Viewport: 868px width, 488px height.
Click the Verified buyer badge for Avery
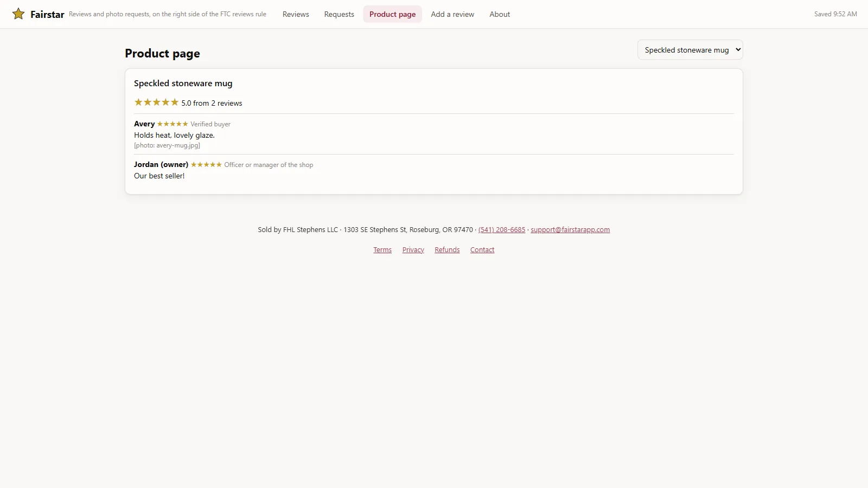point(210,124)
